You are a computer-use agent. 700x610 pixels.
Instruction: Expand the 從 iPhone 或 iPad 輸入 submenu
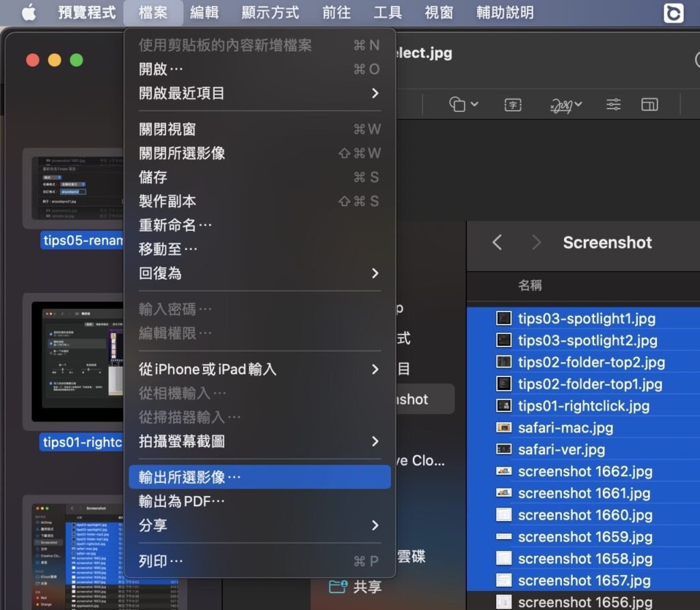(x=259, y=370)
